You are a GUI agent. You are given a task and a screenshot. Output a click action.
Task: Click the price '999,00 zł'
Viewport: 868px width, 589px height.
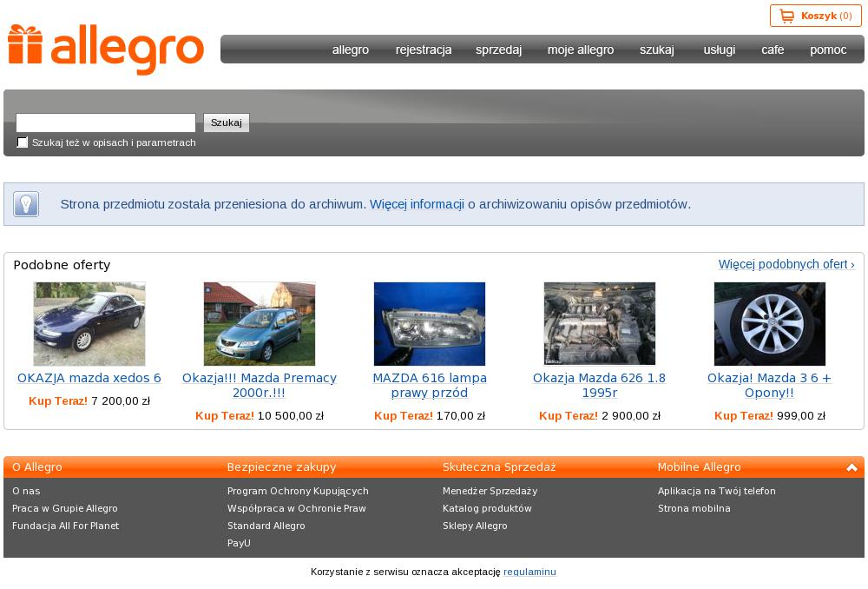click(x=801, y=415)
